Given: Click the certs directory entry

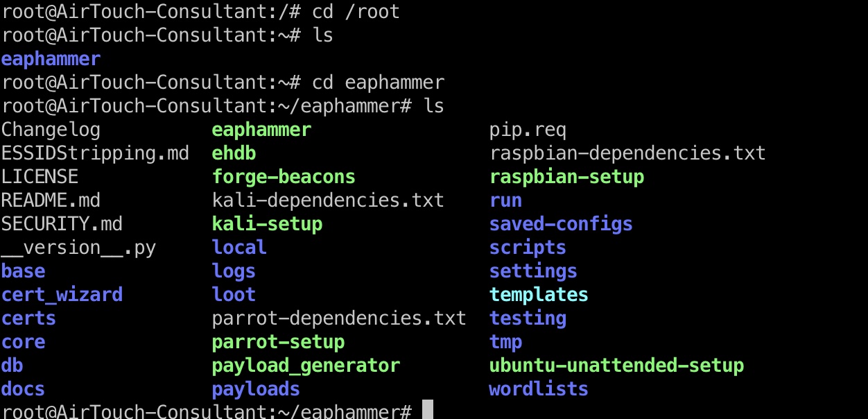Looking at the screenshot, I should pyautogui.click(x=28, y=318).
